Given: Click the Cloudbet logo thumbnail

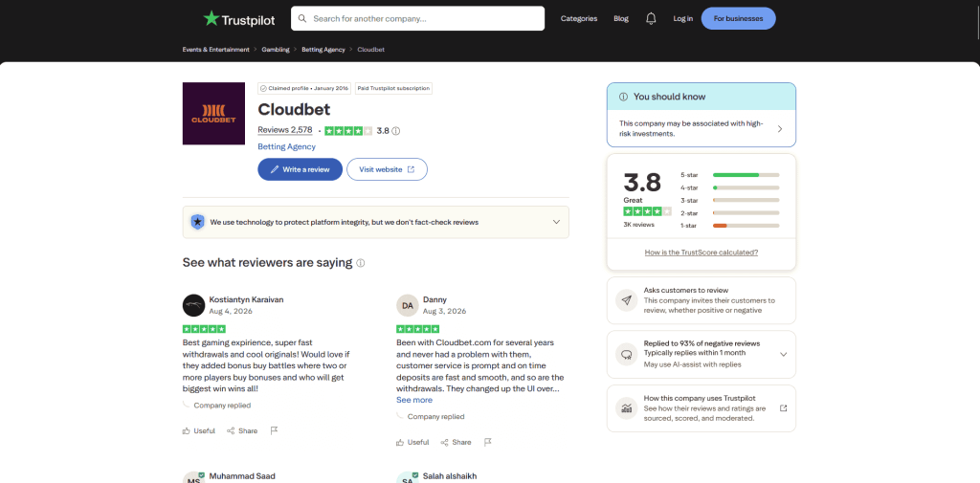Looking at the screenshot, I should coord(213,114).
